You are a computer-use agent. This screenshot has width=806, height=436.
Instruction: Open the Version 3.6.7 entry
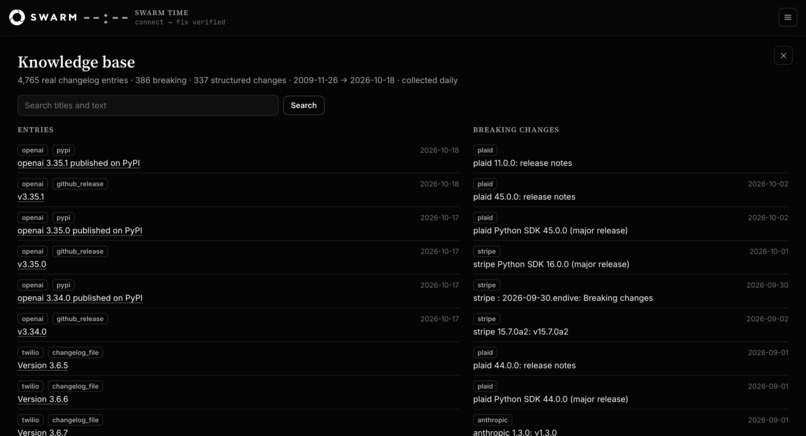click(x=43, y=432)
